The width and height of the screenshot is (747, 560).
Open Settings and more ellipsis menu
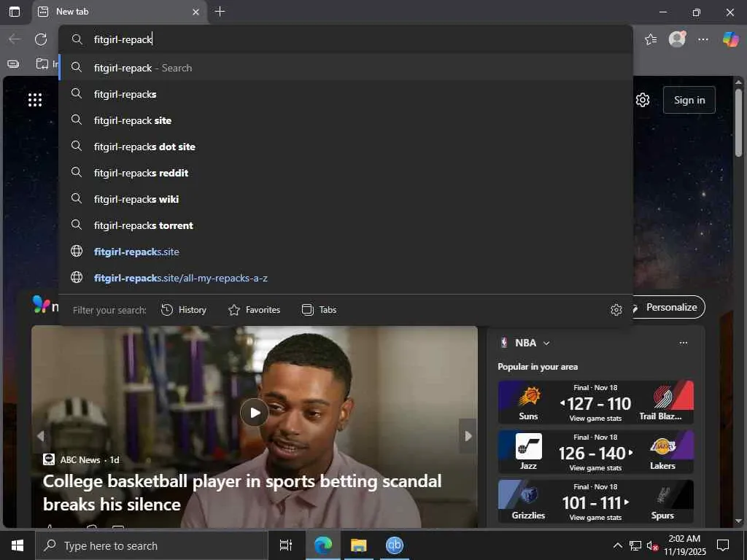pos(703,39)
